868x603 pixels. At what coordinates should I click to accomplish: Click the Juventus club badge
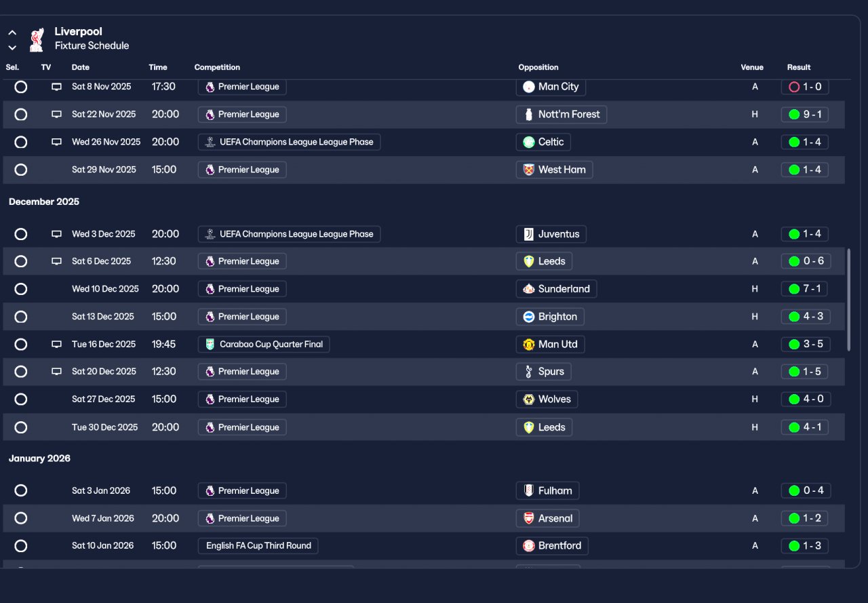pyautogui.click(x=529, y=234)
